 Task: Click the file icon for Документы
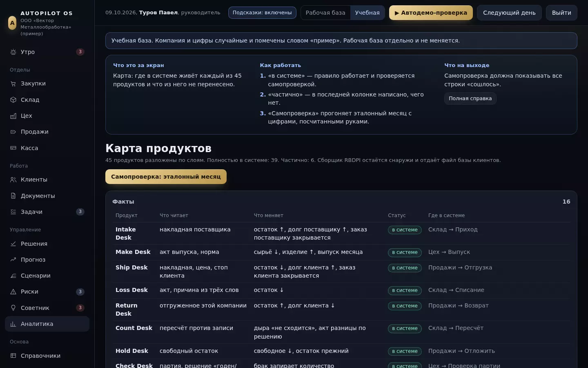pyautogui.click(x=13, y=196)
